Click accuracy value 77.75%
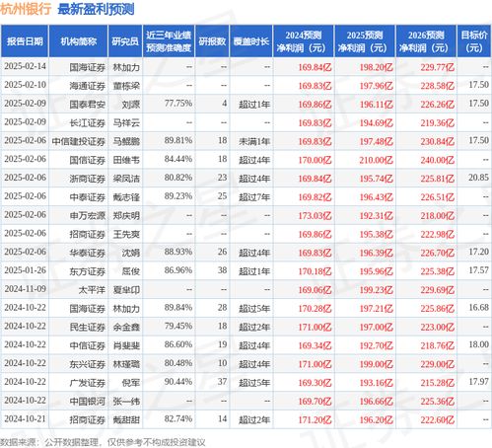The width and height of the screenshot is (492, 448). click(178, 104)
